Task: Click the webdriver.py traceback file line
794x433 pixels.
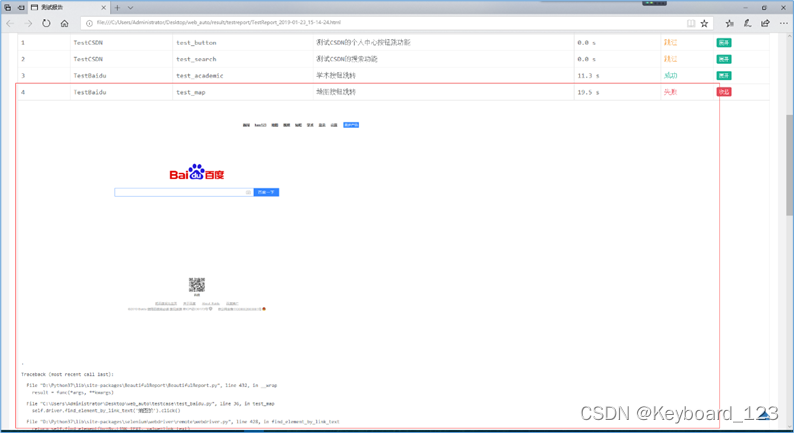Action: 182,421
